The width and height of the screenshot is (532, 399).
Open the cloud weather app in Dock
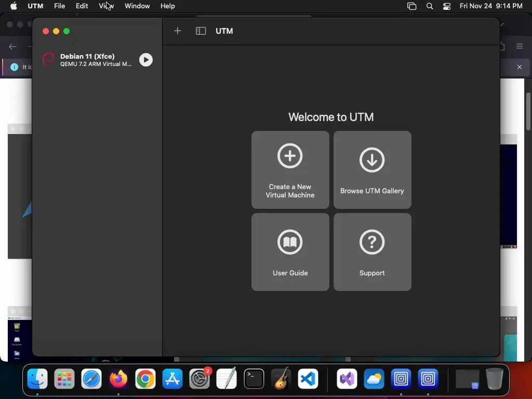coord(374,379)
